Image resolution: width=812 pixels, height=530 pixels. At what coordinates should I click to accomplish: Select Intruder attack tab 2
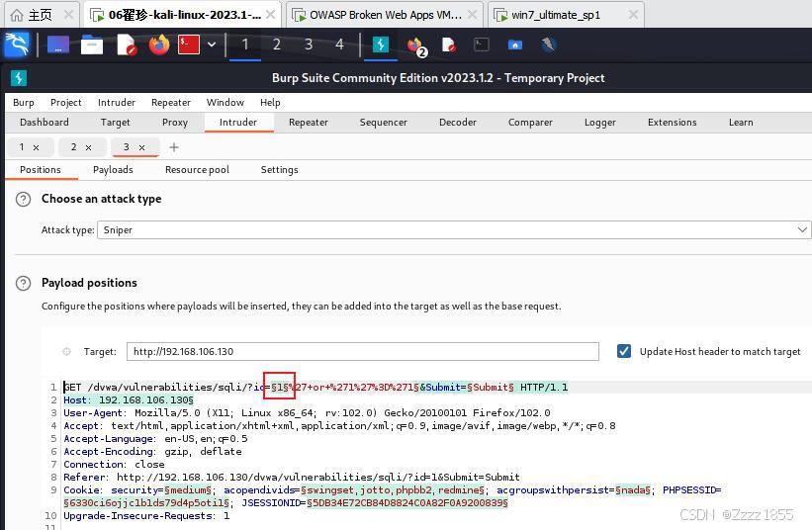[x=73, y=147]
